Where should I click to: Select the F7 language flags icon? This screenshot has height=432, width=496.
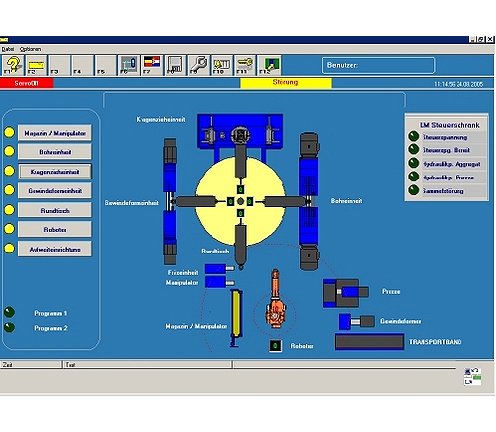[x=152, y=65]
